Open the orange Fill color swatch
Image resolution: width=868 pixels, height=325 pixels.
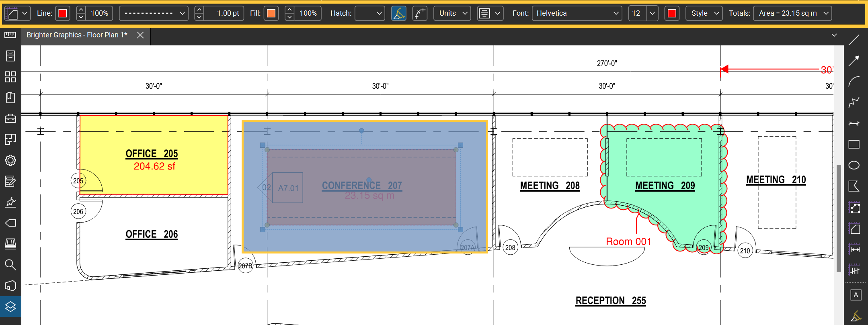(271, 13)
